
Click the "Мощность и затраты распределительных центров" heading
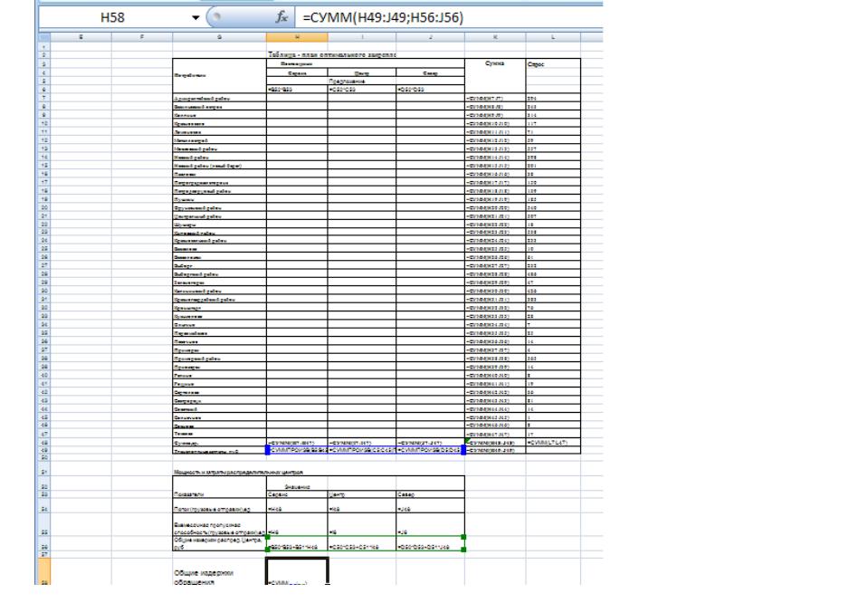click(x=239, y=473)
